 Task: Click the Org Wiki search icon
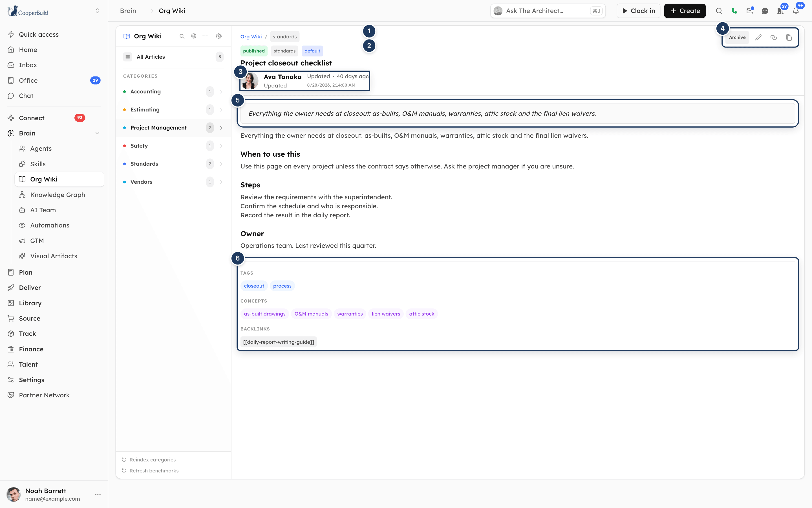click(x=182, y=36)
